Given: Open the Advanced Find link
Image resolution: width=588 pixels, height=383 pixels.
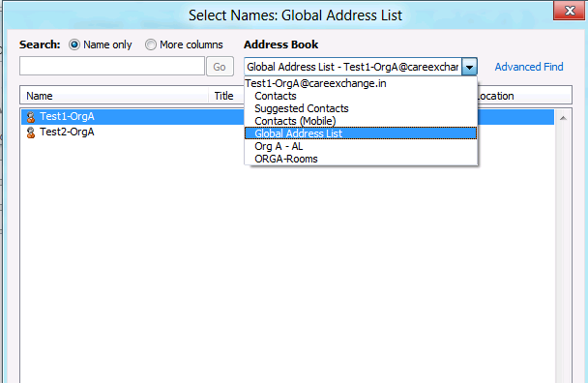Looking at the screenshot, I should 529,67.
